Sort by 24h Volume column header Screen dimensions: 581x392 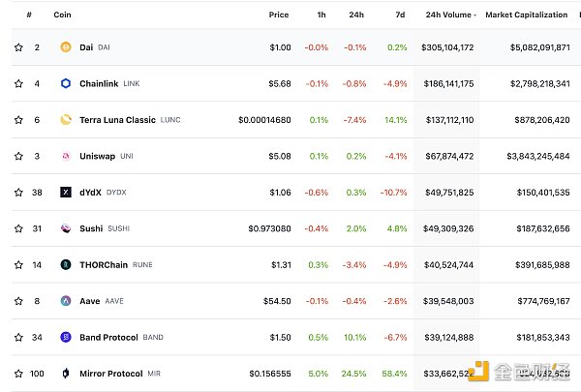click(x=447, y=15)
